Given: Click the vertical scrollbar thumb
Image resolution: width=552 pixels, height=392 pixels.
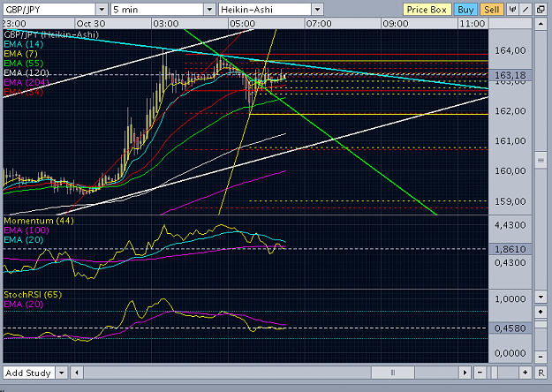Looking at the screenshot, I should tap(541, 161).
